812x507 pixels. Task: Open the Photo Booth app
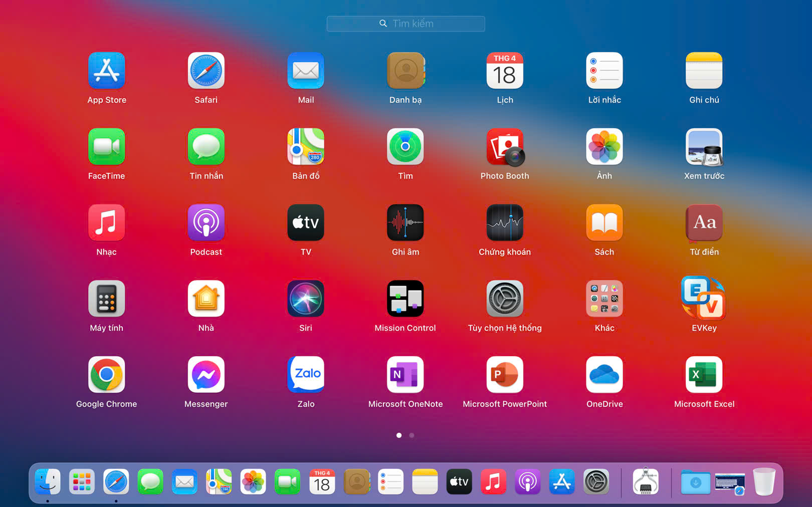tap(505, 147)
